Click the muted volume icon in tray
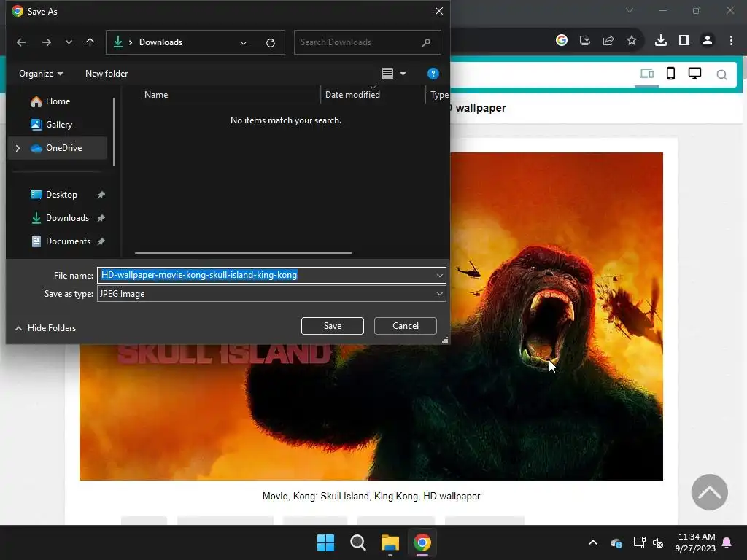Image resolution: width=747 pixels, height=560 pixels. tap(658, 543)
